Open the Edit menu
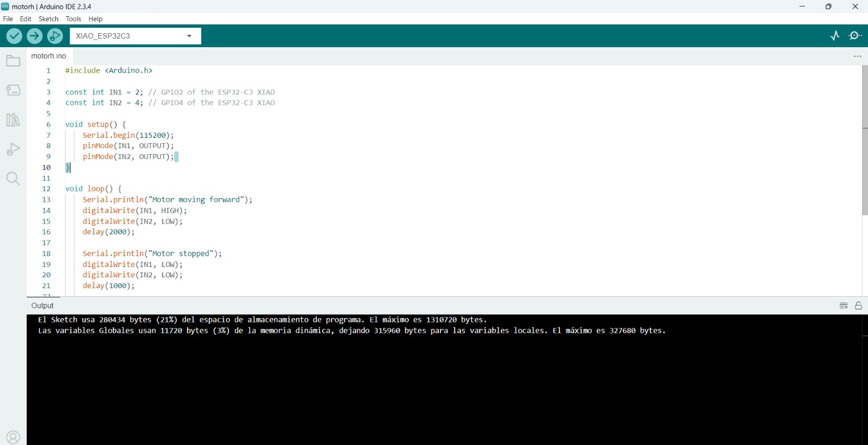This screenshot has width=868, height=445. click(x=25, y=19)
